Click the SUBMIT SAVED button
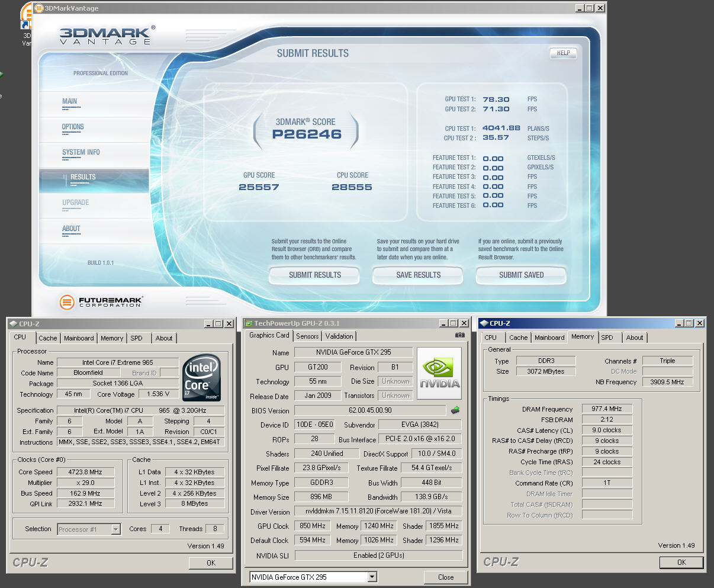The height and width of the screenshot is (588, 714). point(521,275)
